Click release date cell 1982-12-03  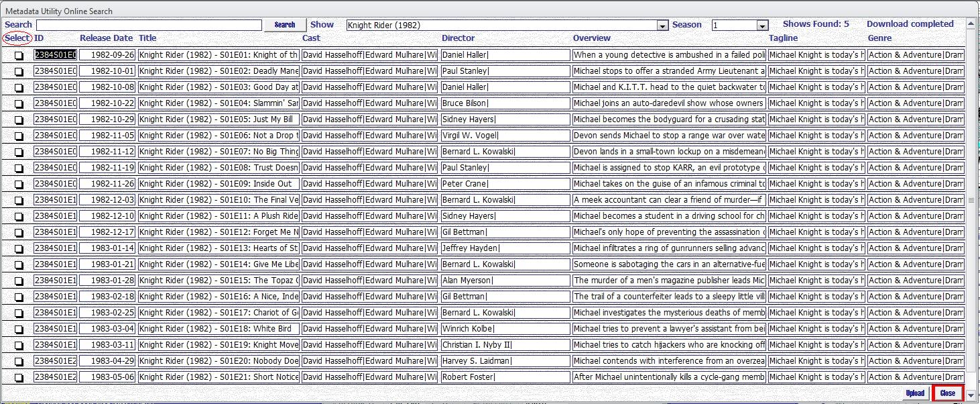(x=107, y=200)
